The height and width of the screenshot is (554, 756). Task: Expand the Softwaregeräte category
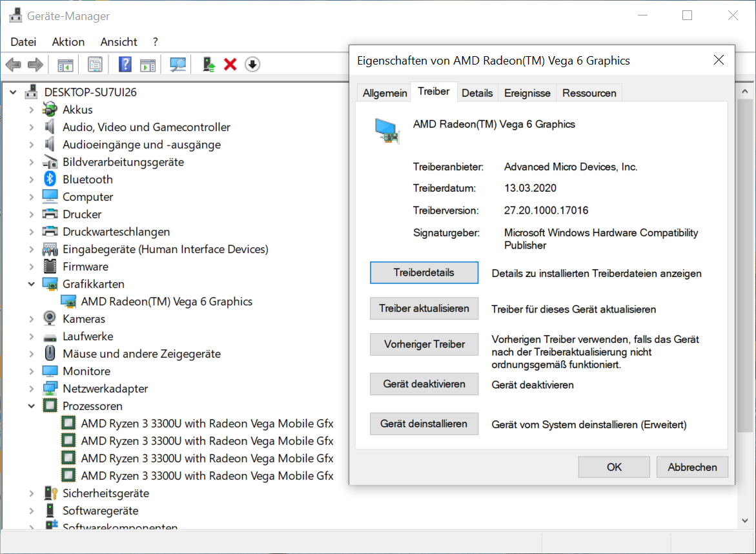(32, 511)
